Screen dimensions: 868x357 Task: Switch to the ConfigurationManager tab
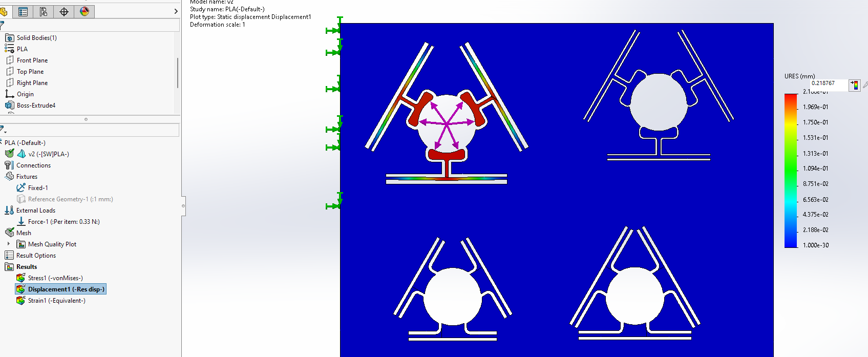[44, 11]
